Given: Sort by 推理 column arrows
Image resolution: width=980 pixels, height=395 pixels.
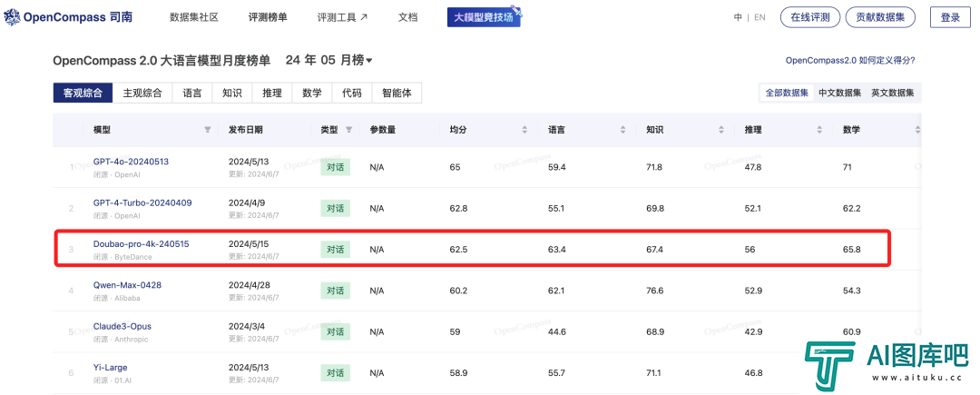Looking at the screenshot, I should 819,130.
